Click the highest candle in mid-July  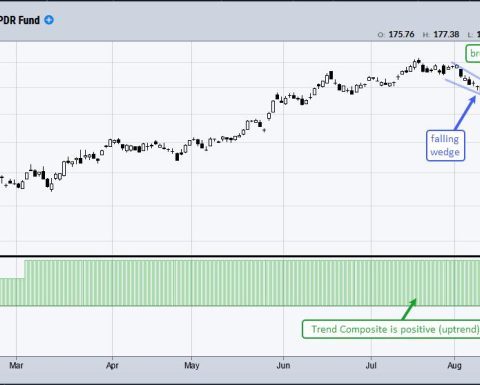tap(419, 61)
